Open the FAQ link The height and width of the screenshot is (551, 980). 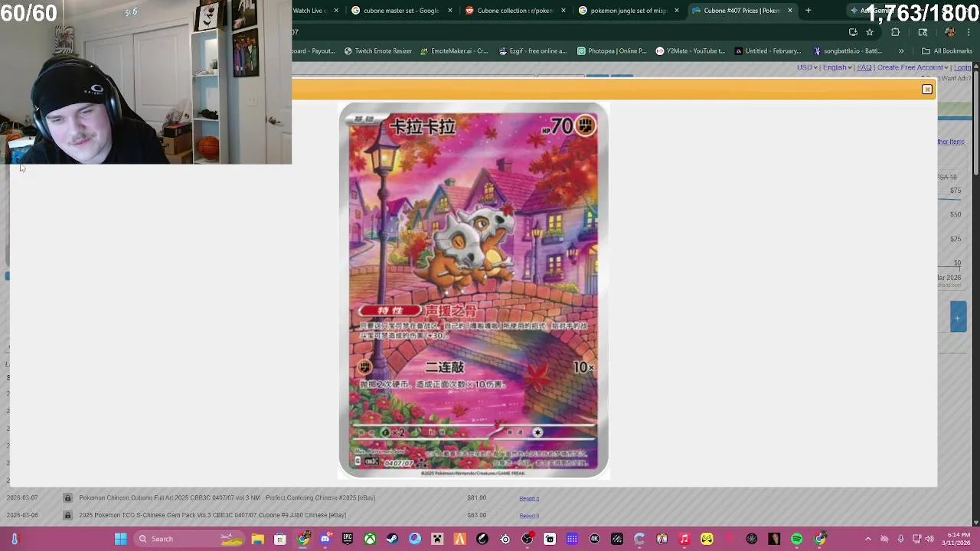click(864, 67)
